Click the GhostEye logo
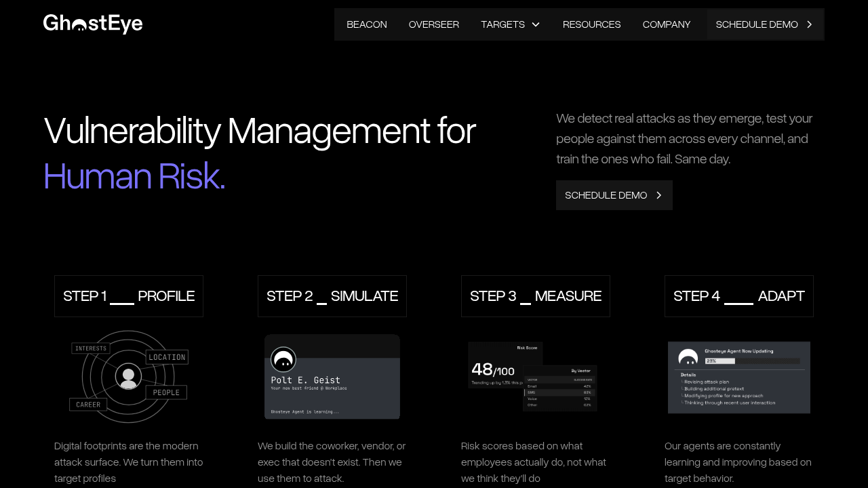This screenshot has width=868, height=488. pos(93,24)
